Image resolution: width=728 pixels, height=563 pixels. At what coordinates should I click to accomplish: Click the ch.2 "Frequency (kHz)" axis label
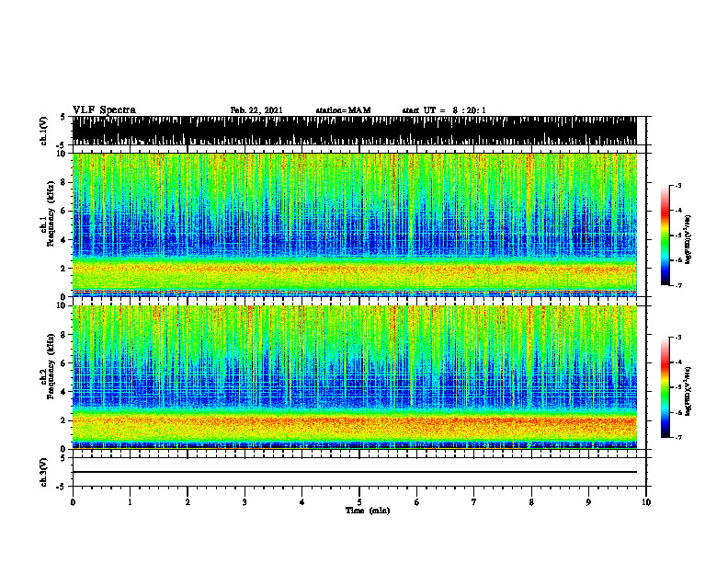coord(51,366)
